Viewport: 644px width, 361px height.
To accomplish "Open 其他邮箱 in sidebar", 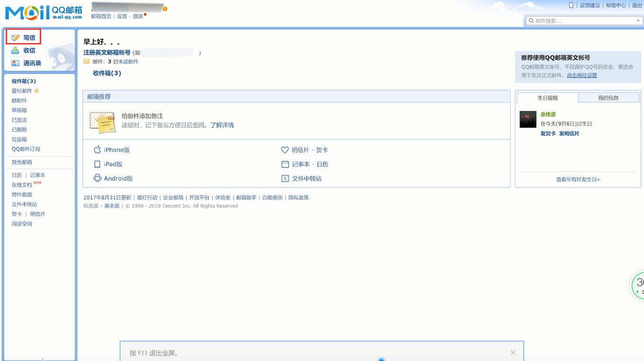I will 22,162.
